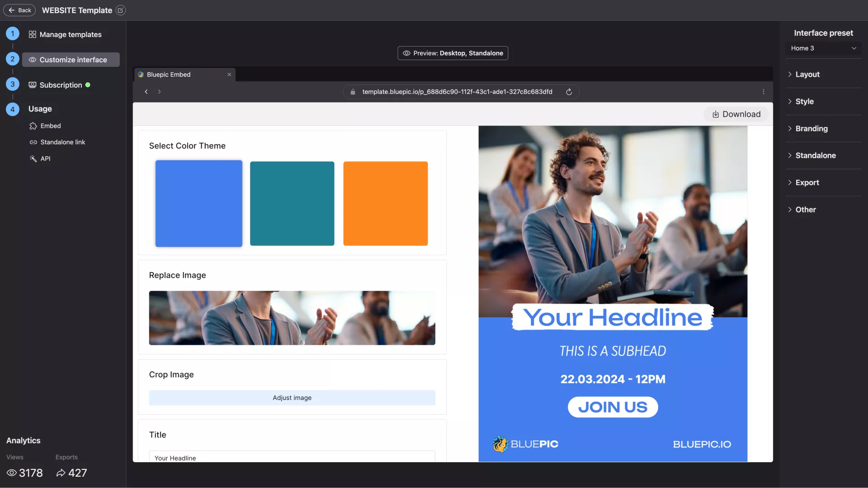The height and width of the screenshot is (488, 868).
Task: Open the three-dot browser menu icon
Action: [x=764, y=92]
